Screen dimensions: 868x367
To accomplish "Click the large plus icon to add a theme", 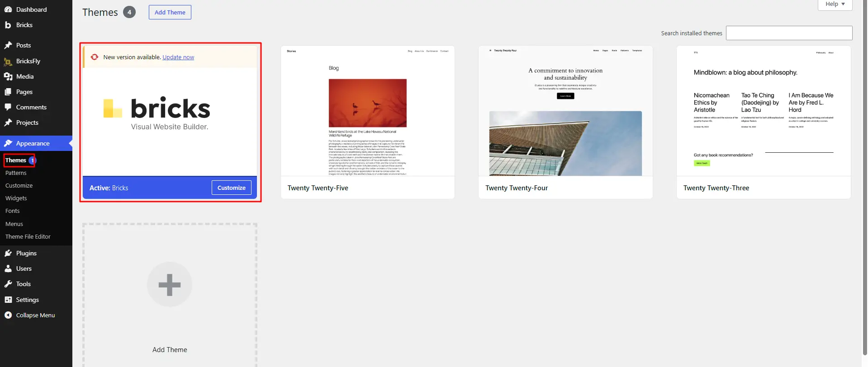I will [170, 284].
